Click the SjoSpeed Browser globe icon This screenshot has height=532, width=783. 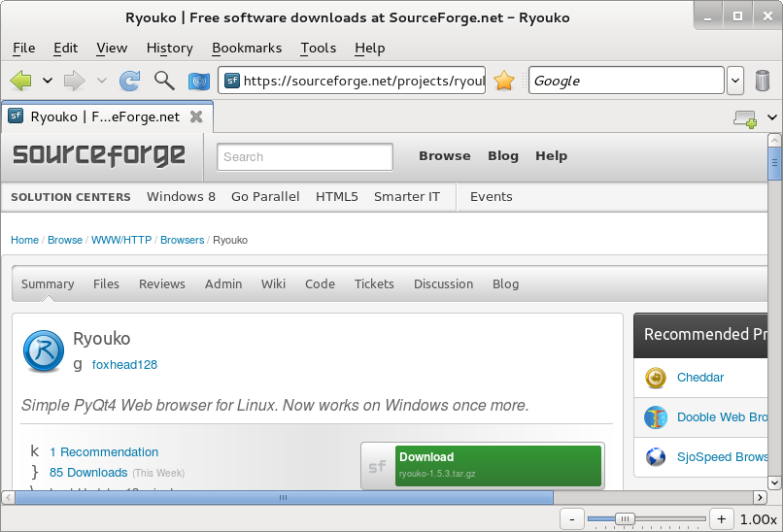(x=655, y=456)
